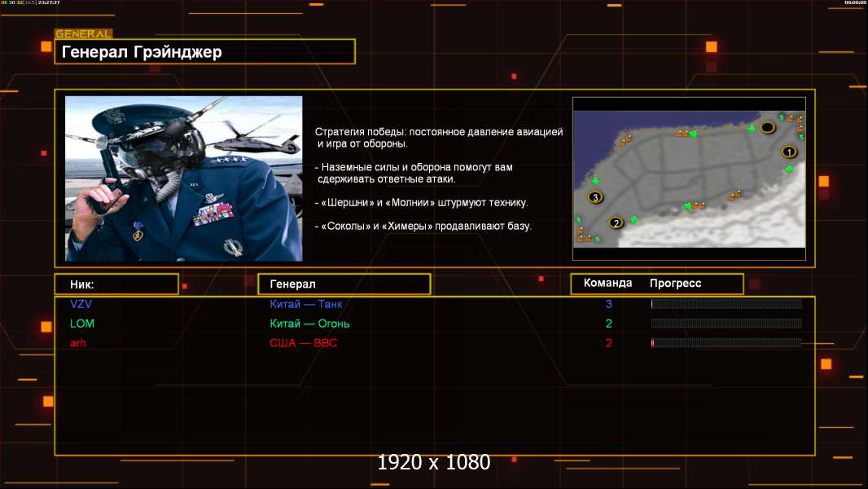Screen dimensions: 868x489
Task: Click the Команда column header
Action: tap(607, 284)
